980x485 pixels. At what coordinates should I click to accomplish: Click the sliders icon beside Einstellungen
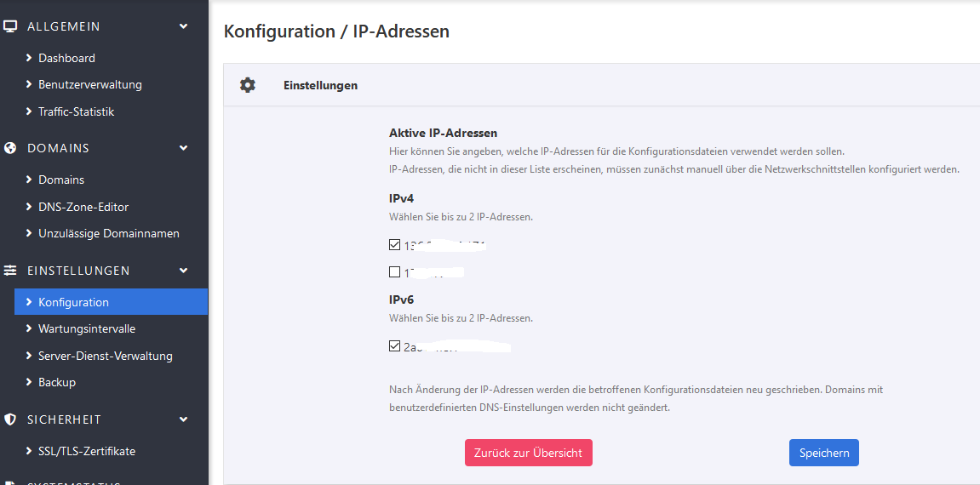10,271
